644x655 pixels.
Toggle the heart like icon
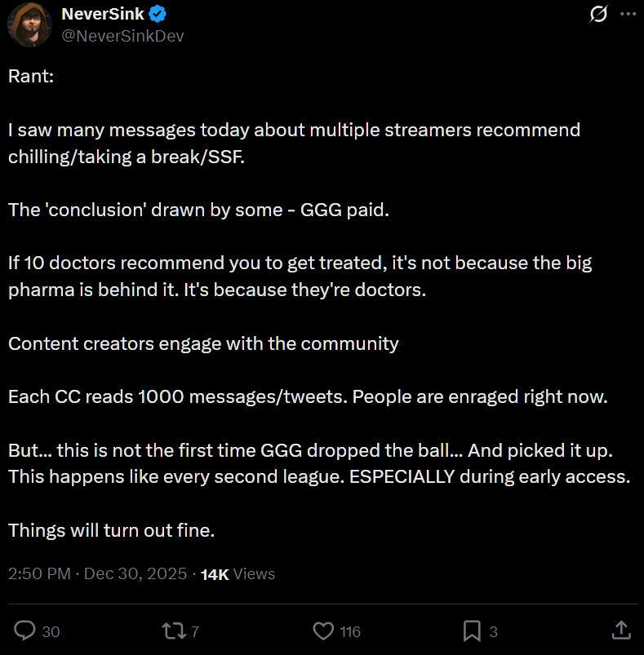coord(323,631)
